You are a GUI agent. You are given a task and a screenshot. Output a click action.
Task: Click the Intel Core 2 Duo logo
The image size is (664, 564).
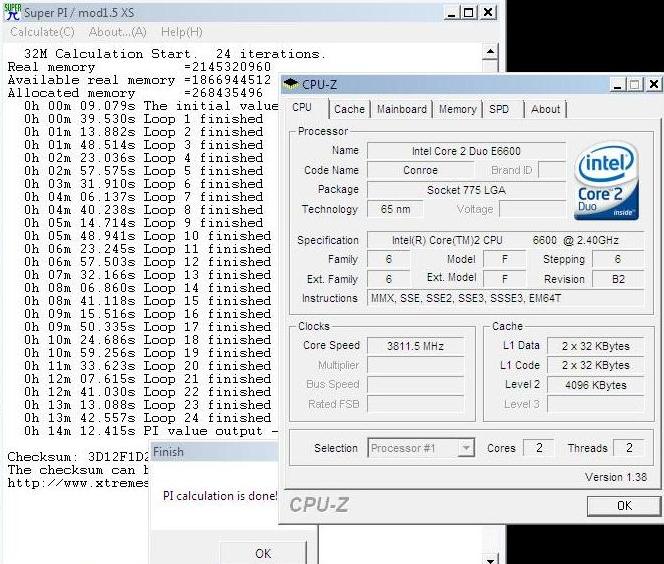[x=606, y=181]
